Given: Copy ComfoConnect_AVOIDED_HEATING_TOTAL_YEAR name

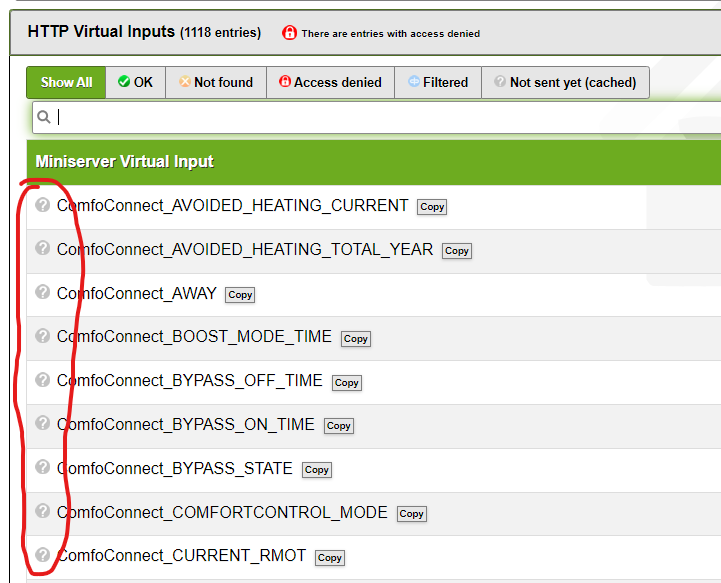Looking at the screenshot, I should [457, 251].
